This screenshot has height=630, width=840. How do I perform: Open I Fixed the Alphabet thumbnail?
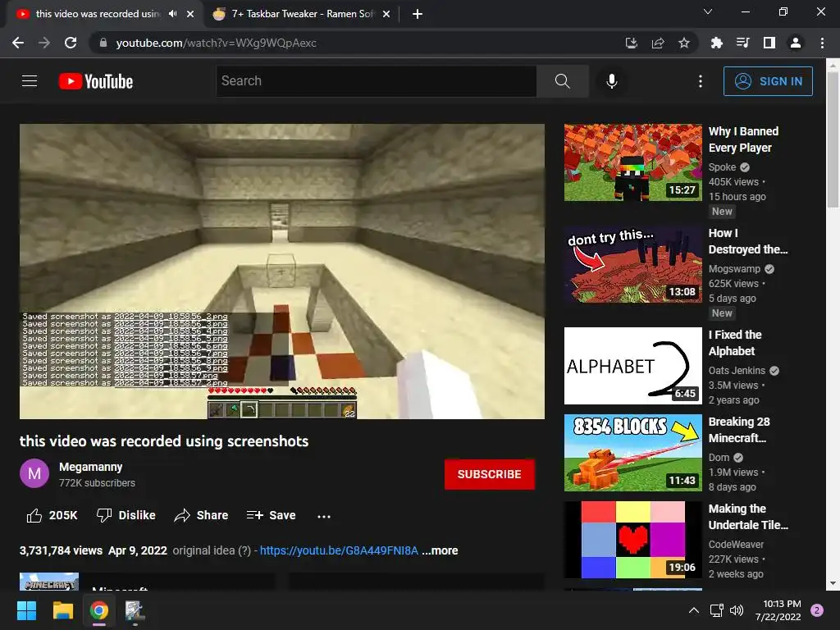click(x=632, y=366)
